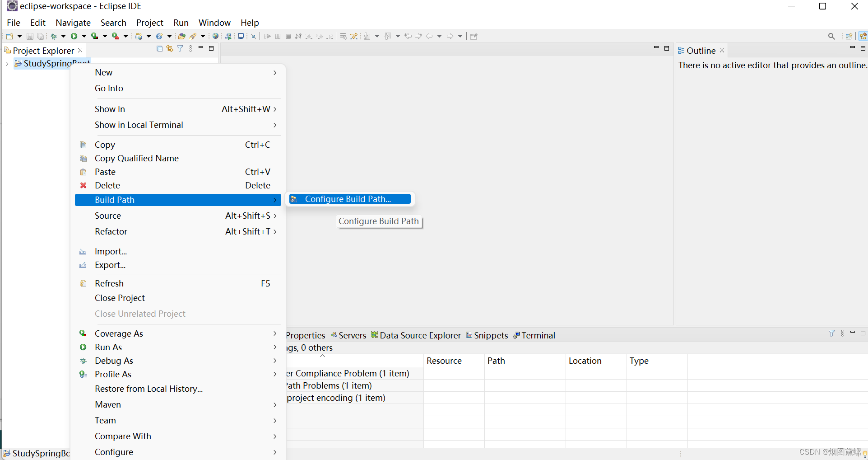Open Project Explorer view menu dots

(x=190, y=48)
